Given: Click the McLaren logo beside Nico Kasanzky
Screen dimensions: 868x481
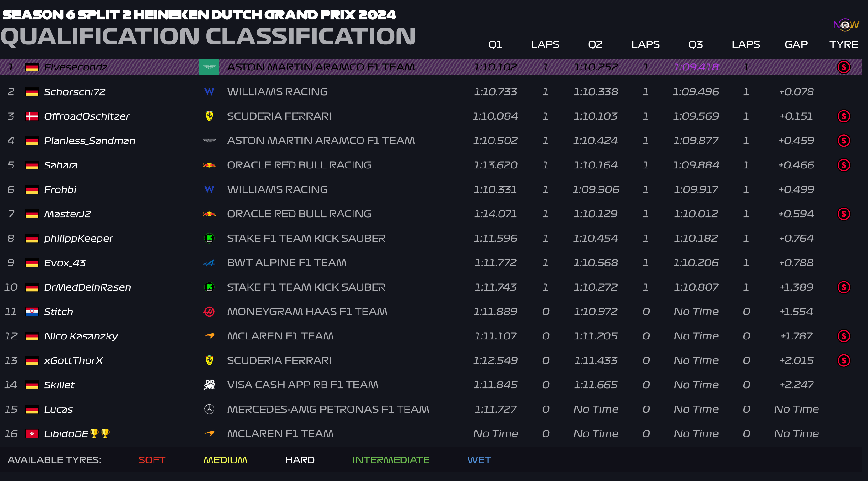Looking at the screenshot, I should 209,336.
